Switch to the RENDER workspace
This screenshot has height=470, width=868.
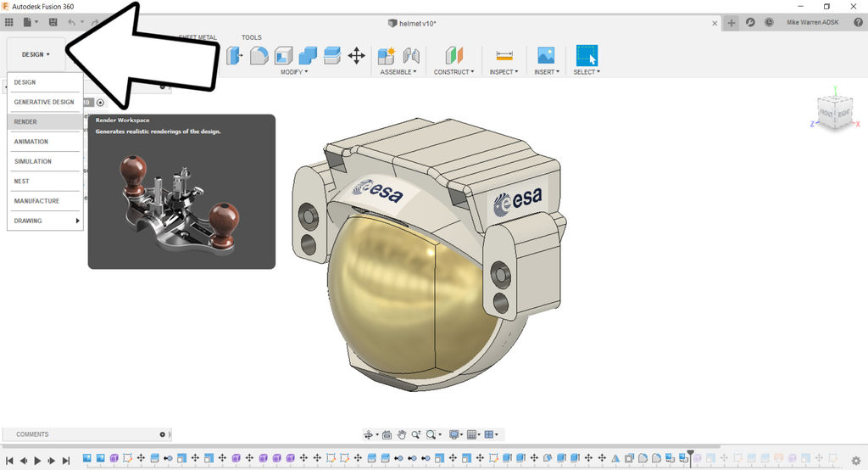pos(45,122)
